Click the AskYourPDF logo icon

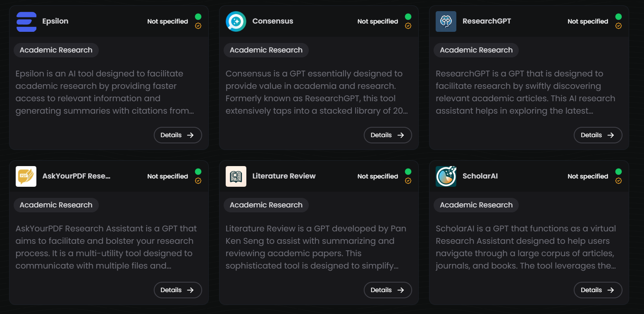[26, 176]
